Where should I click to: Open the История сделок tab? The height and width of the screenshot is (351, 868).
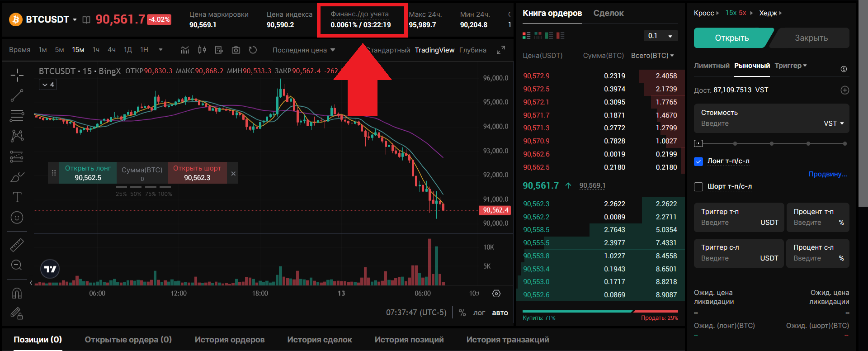(320, 340)
